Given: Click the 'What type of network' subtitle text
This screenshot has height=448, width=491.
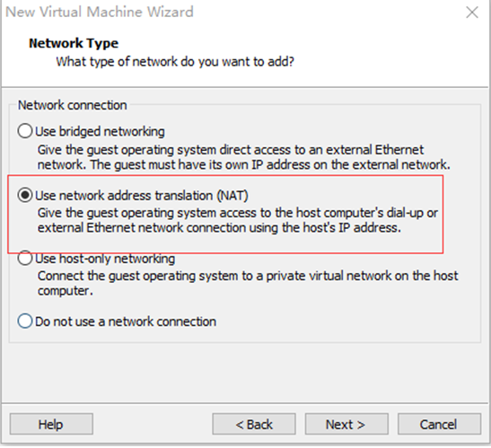Looking at the screenshot, I should pyautogui.click(x=175, y=62).
